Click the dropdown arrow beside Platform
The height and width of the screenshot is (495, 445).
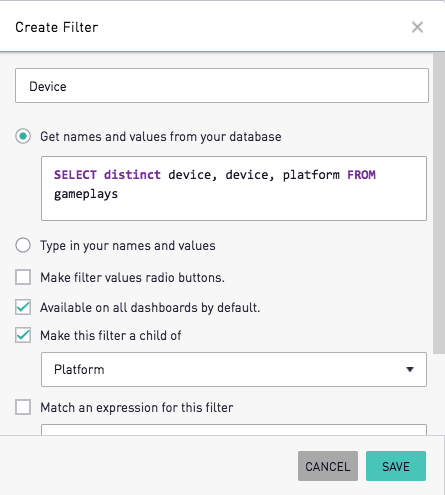point(410,369)
